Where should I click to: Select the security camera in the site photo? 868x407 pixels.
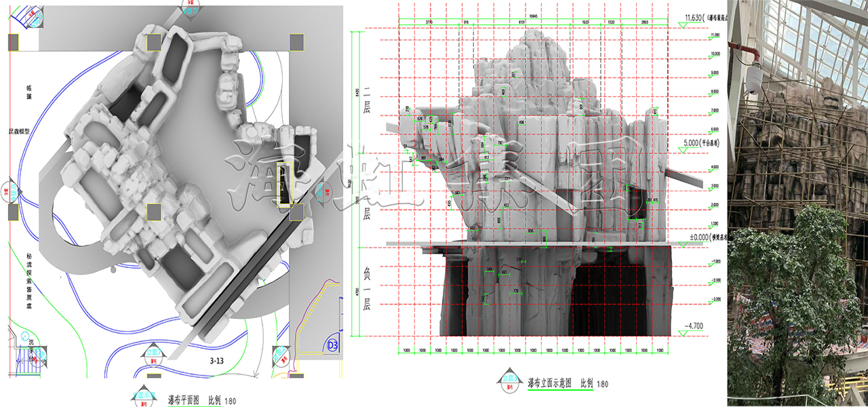click(751, 79)
